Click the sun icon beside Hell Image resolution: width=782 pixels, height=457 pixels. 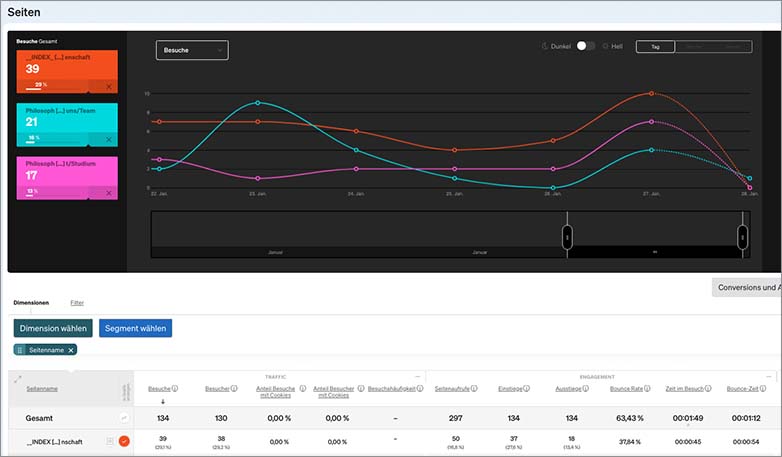coord(605,46)
